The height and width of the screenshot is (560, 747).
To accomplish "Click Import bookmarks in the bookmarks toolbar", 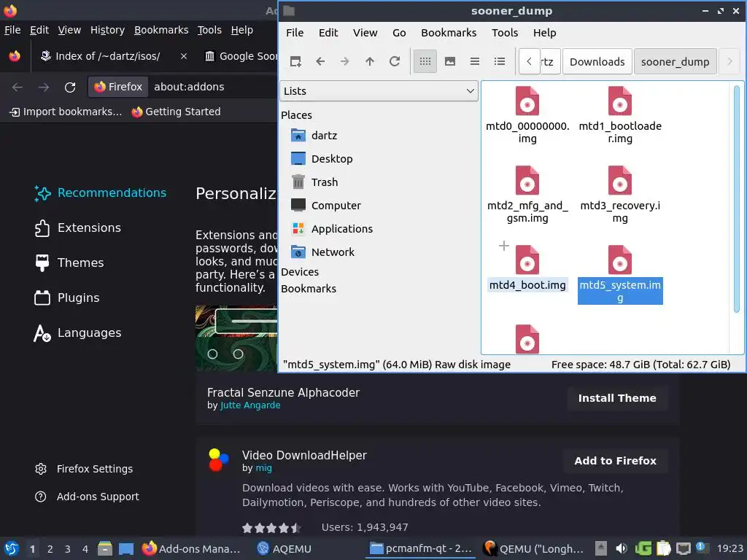I will click(x=65, y=112).
